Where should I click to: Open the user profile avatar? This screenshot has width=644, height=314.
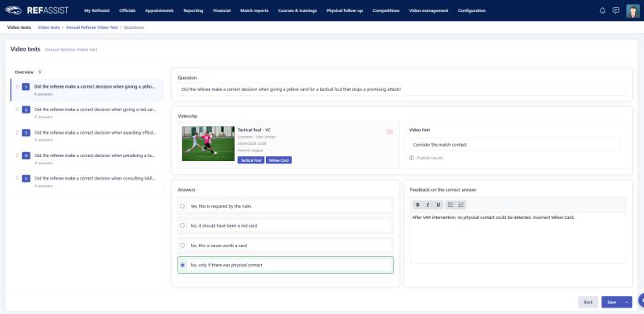tap(633, 10)
